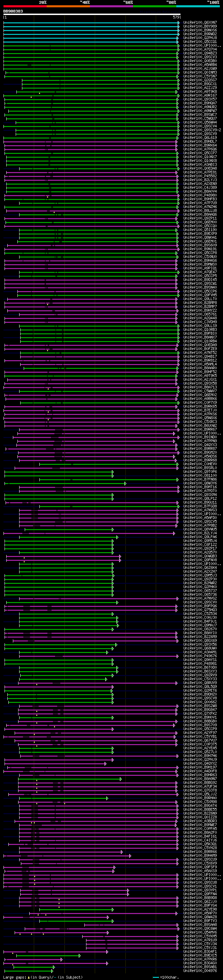Select label UniRef100_B9H4M9

point(200,856)
